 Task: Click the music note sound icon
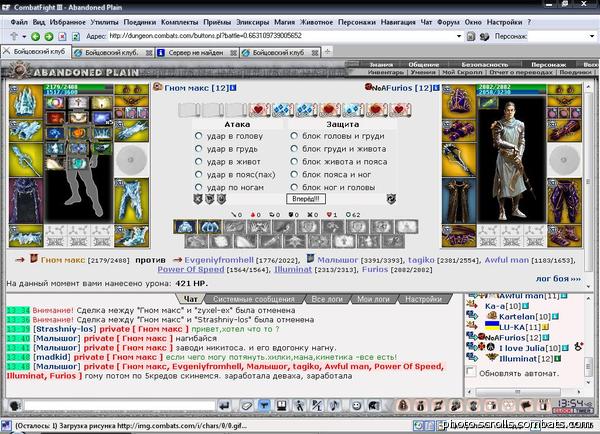pos(335,405)
